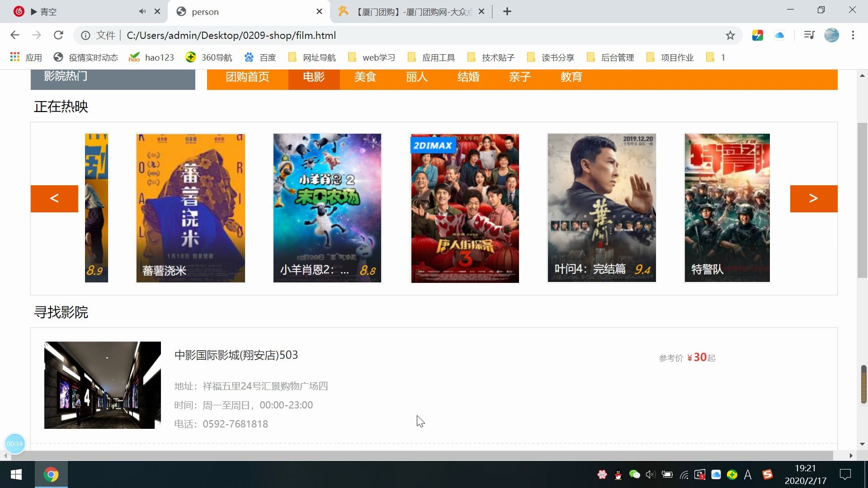
Task: Click the previous arrow of movie carousel
Action: click(54, 198)
